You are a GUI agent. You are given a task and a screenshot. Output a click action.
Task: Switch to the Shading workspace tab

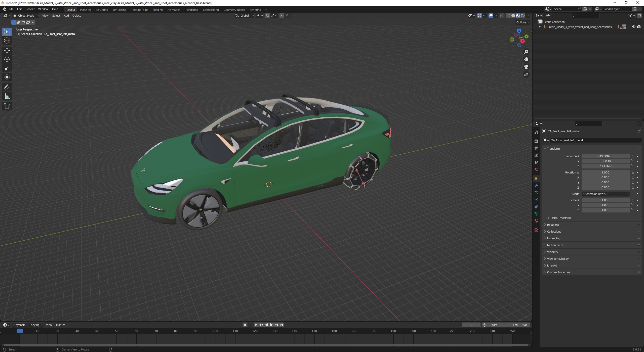tap(157, 10)
